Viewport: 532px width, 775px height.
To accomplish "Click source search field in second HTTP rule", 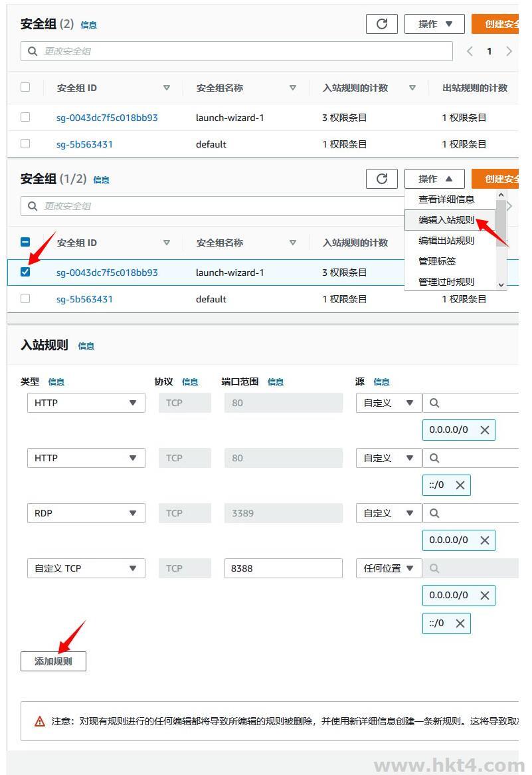I will [x=471, y=458].
